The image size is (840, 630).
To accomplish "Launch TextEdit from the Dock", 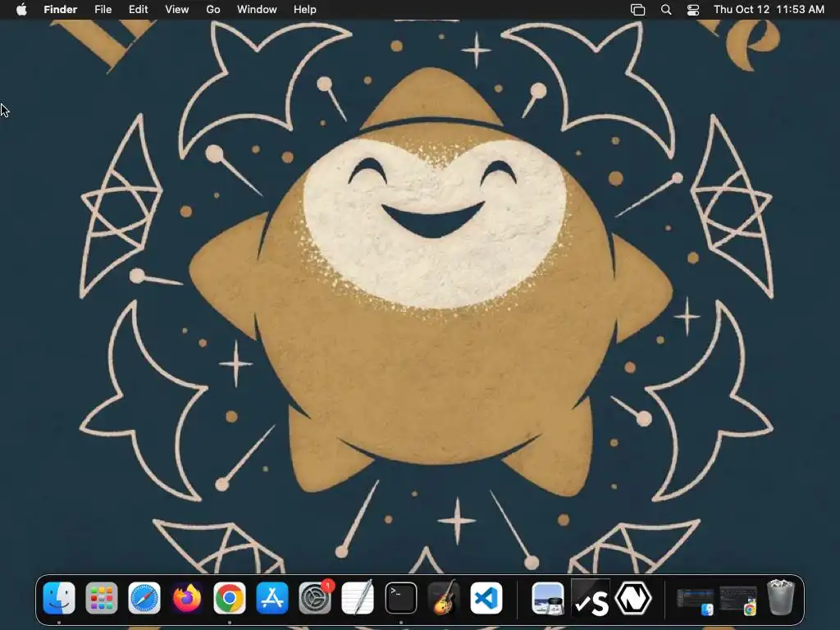I will (x=358, y=598).
